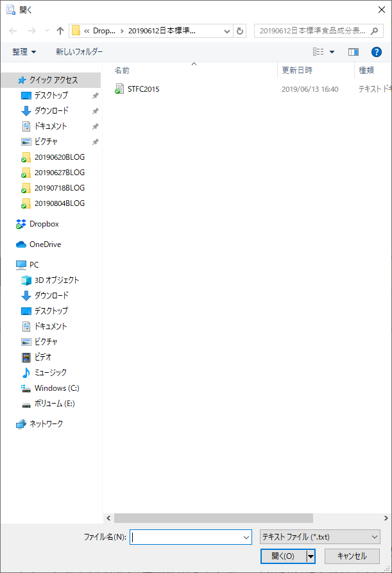The height and width of the screenshot is (573, 392).
Task: Click the horizontal scrollbar in file list
Action: point(213,518)
